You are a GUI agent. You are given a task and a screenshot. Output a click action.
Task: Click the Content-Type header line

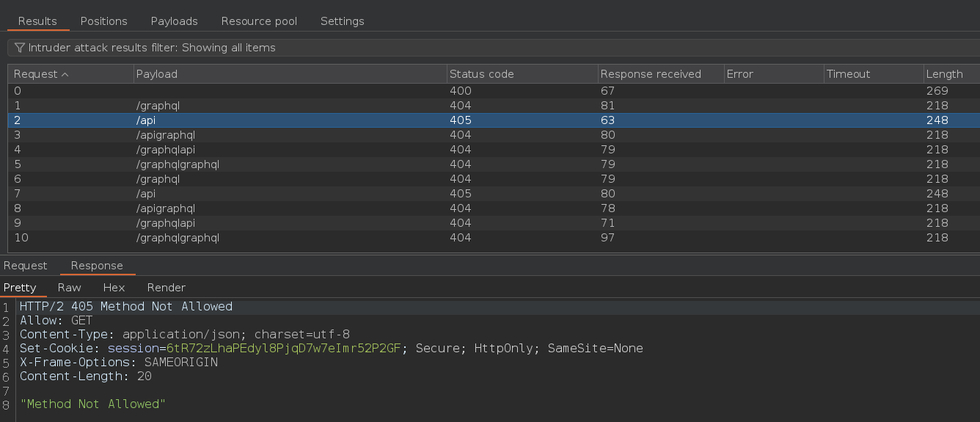(x=185, y=335)
